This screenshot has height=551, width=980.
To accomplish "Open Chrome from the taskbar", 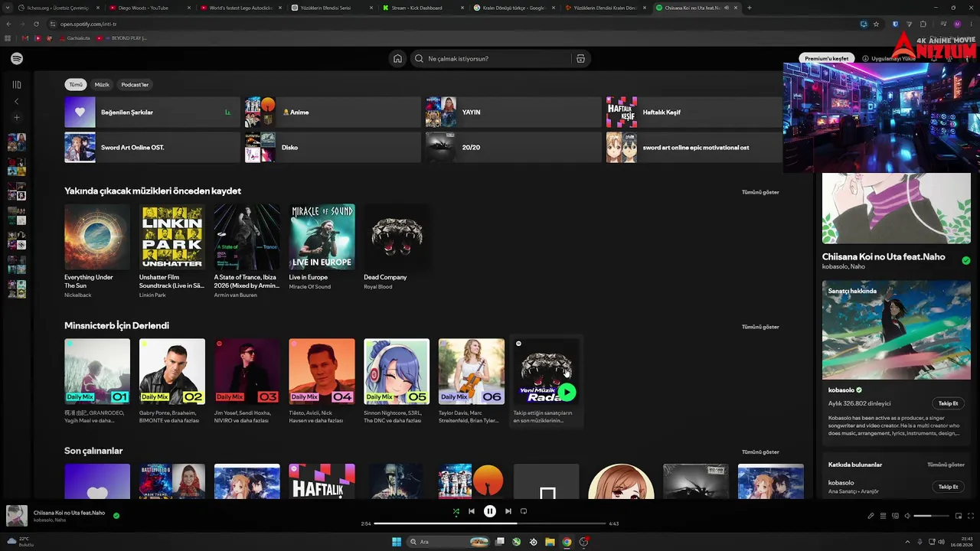I will click(567, 542).
